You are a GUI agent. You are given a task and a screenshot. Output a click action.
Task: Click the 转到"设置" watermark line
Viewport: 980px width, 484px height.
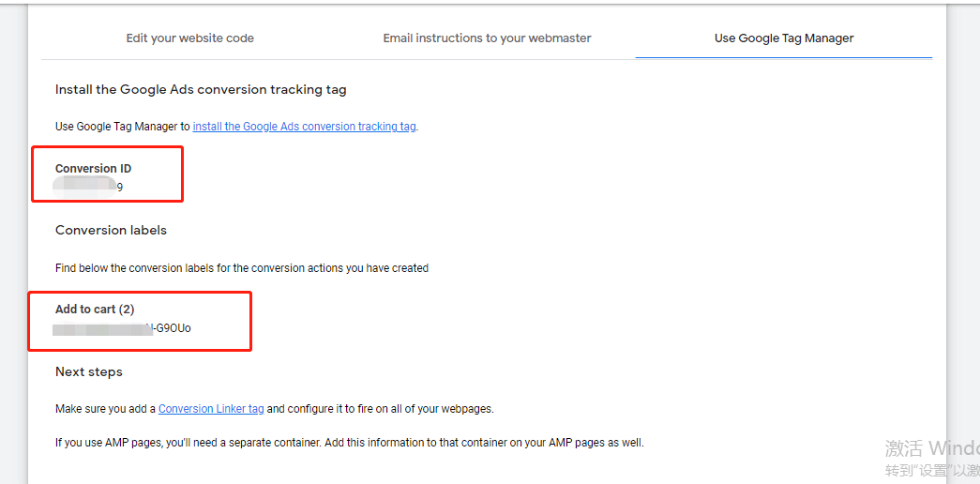pyautogui.click(x=932, y=470)
